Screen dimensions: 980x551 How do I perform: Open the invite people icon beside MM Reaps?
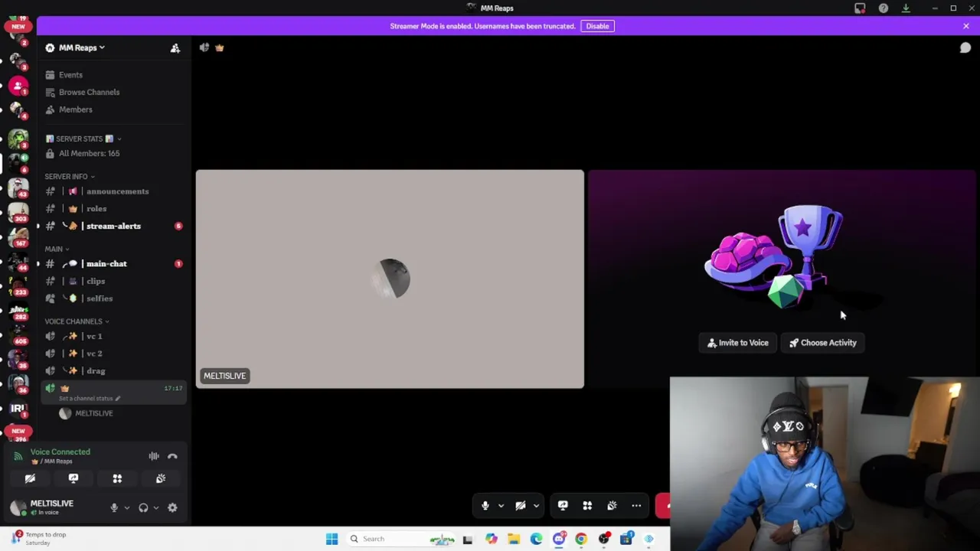(175, 47)
